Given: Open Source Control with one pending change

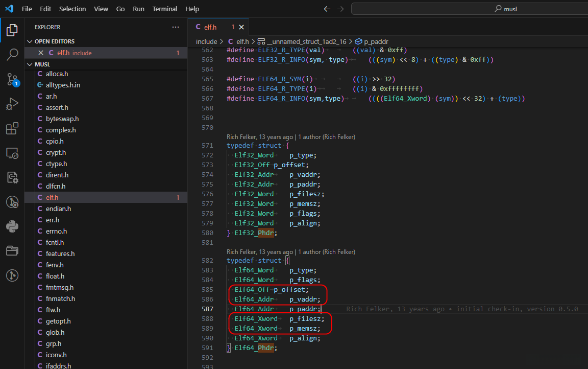Looking at the screenshot, I should point(12,79).
